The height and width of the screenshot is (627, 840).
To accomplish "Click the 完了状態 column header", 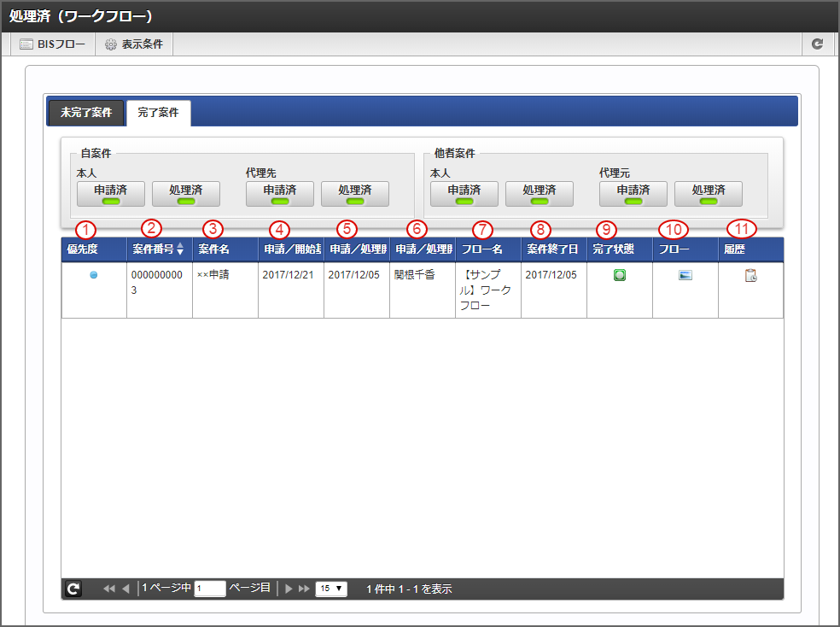I will tap(619, 249).
